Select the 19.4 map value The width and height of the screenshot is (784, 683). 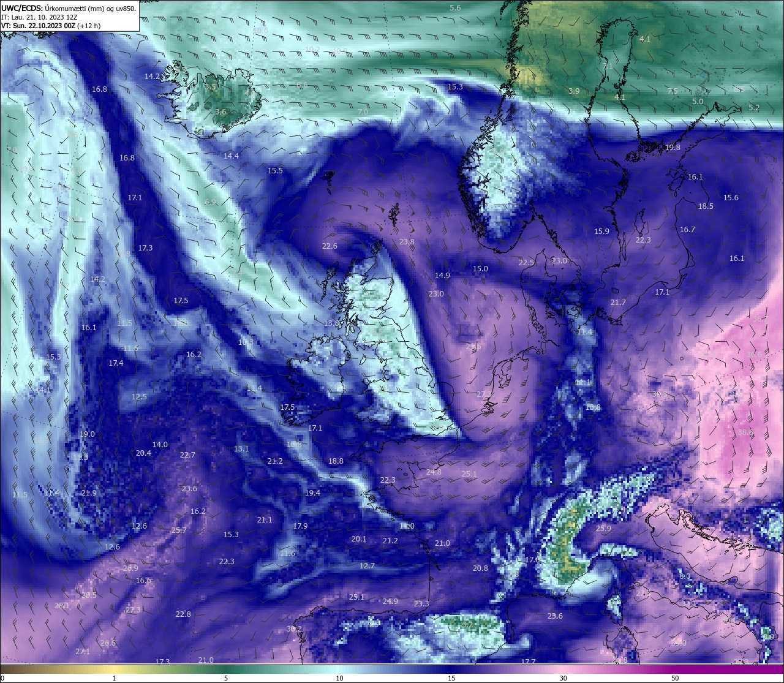tap(312, 493)
